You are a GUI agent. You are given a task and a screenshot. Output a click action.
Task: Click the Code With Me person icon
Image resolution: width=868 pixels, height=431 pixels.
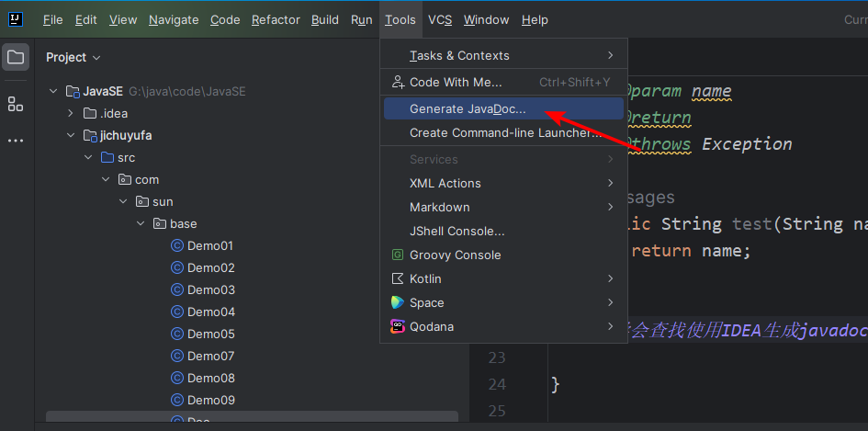(x=398, y=82)
